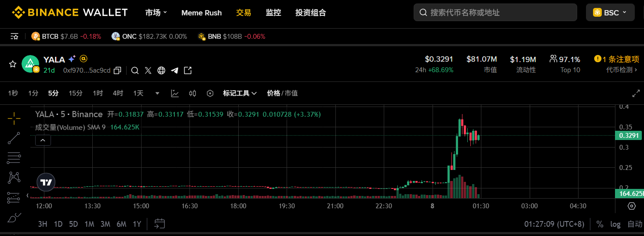Screen dimensions: 644x236
Task: Select the 1天 timeframe
Action: (x=138, y=93)
